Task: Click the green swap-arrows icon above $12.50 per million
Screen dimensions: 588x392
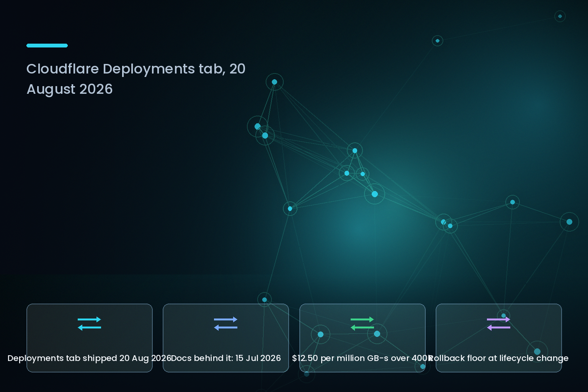Action: coord(362,323)
